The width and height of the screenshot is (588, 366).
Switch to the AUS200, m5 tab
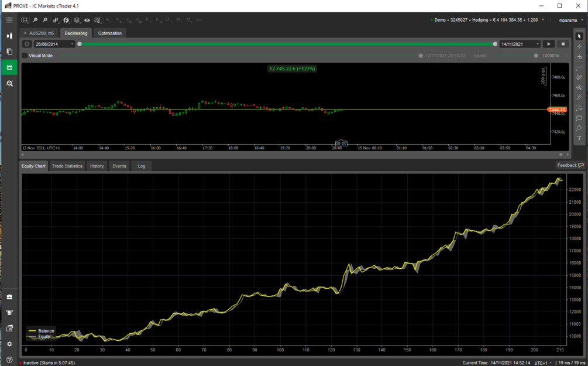(x=39, y=33)
